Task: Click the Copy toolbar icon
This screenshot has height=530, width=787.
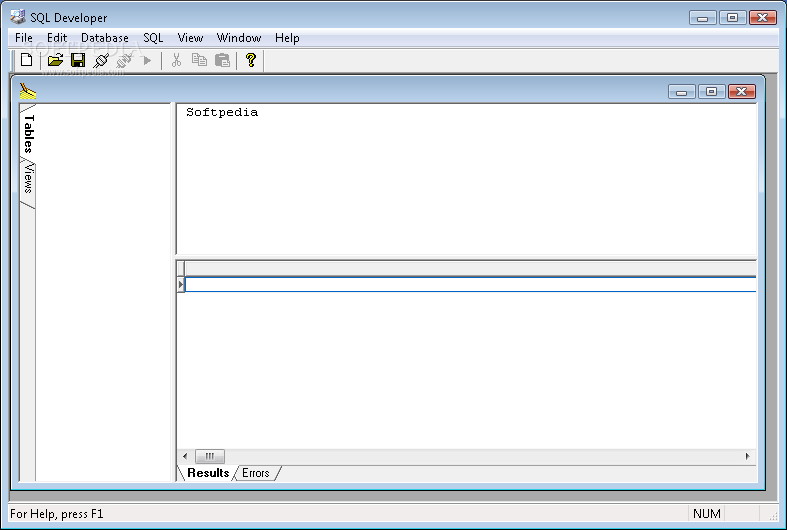Action: point(199,60)
